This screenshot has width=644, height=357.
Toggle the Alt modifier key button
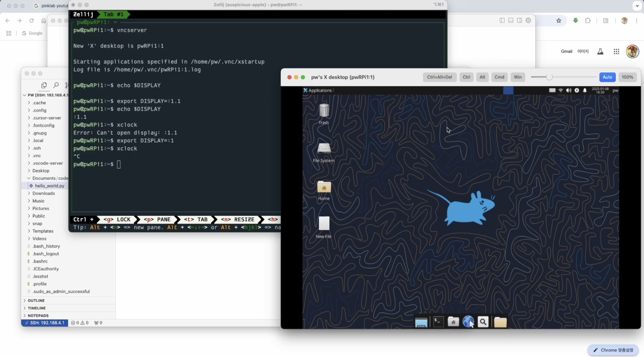482,77
